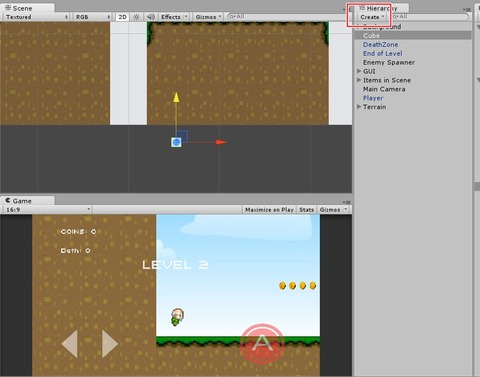The image size is (480, 377).
Task: Toggle Maximize on Play
Action: [269, 210]
